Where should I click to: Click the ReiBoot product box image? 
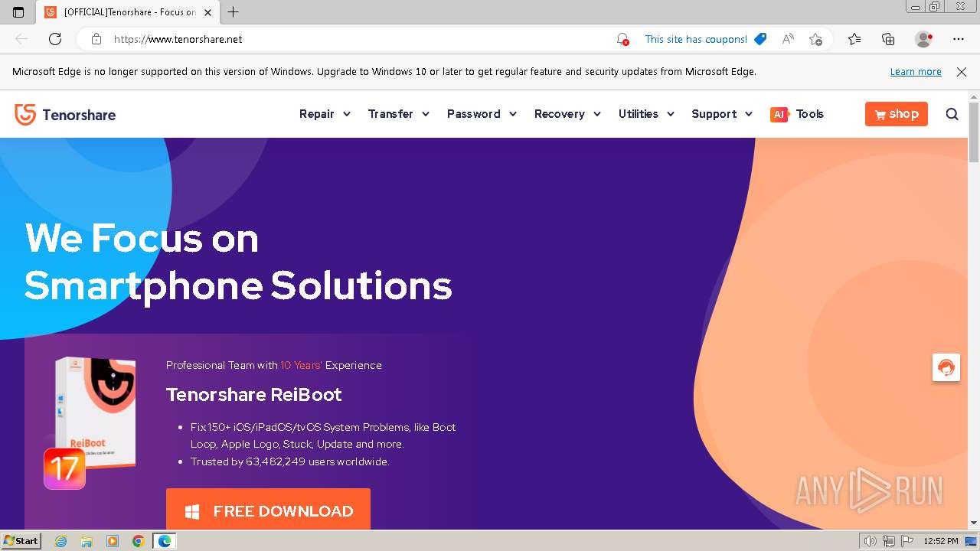coord(95,413)
